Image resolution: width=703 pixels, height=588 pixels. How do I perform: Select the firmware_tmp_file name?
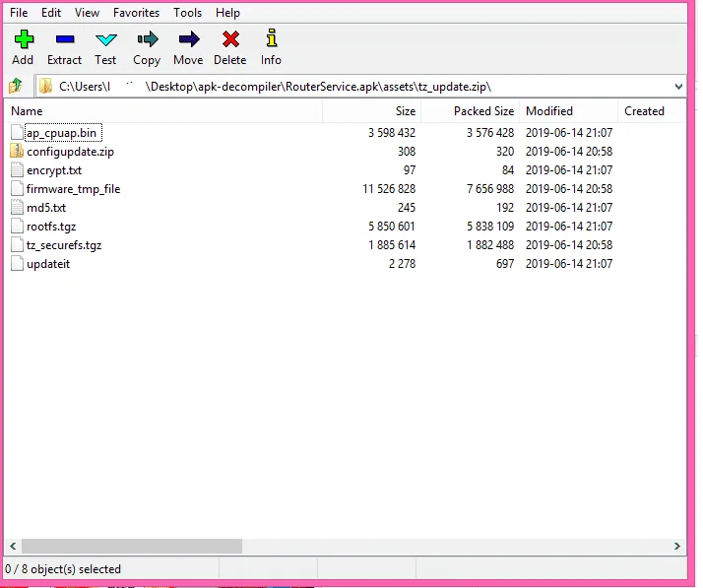tap(73, 189)
